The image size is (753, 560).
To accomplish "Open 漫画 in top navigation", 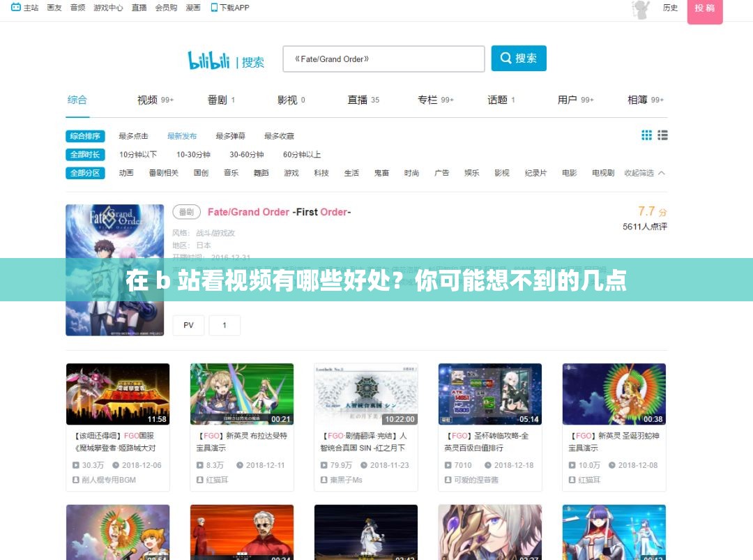I will tap(193, 8).
